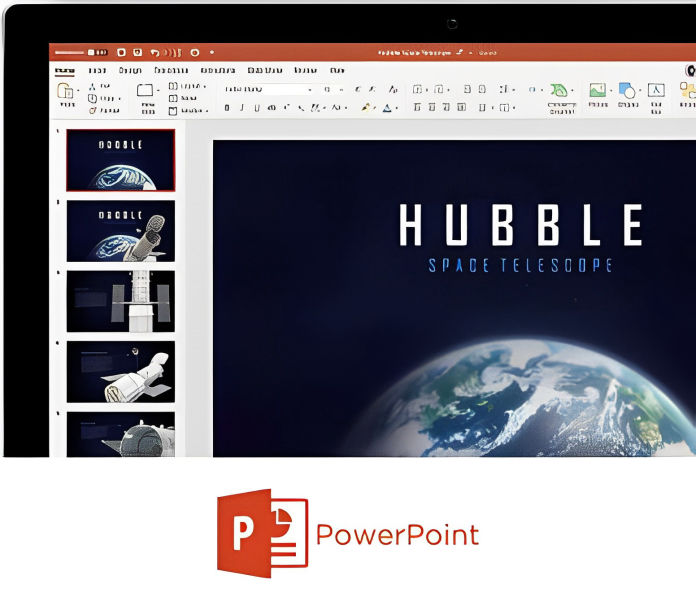This screenshot has width=696, height=610.
Task: Click the SPACE TELESCOPE subtitle text
Action: tap(520, 265)
